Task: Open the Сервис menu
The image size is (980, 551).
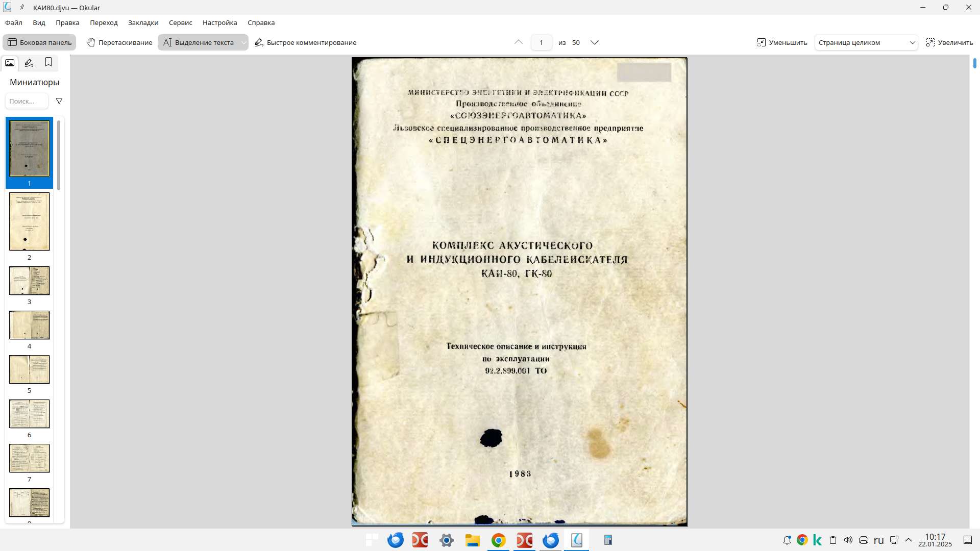Action: [x=180, y=22]
